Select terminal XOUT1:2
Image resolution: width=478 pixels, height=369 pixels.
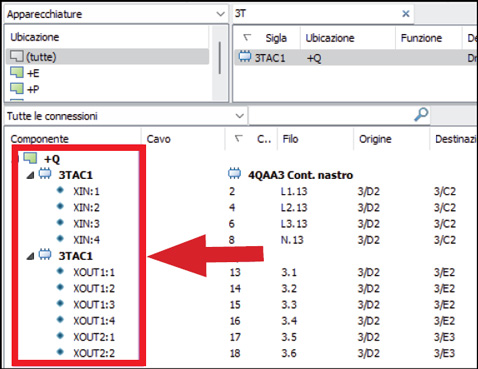click(x=94, y=288)
